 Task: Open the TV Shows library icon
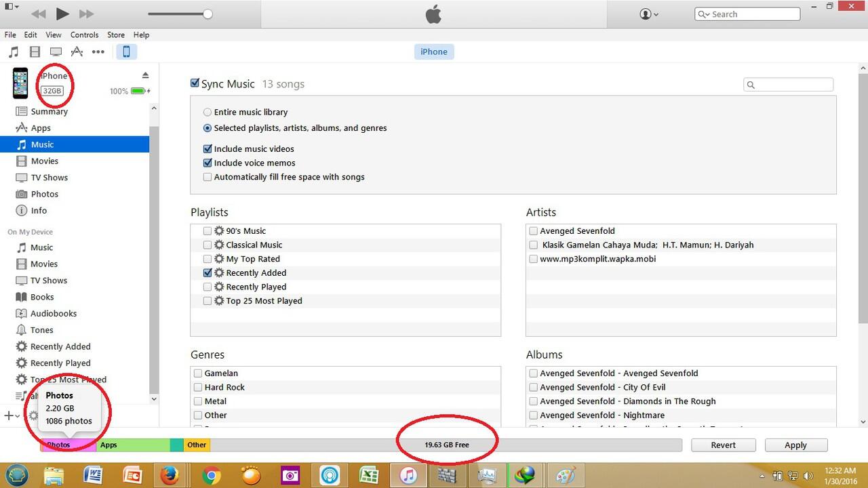coord(56,52)
